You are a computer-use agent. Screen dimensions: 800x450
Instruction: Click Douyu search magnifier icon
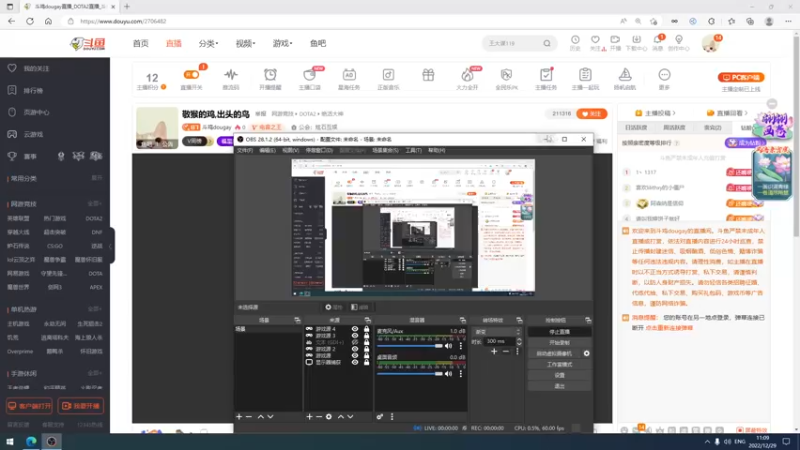(547, 43)
